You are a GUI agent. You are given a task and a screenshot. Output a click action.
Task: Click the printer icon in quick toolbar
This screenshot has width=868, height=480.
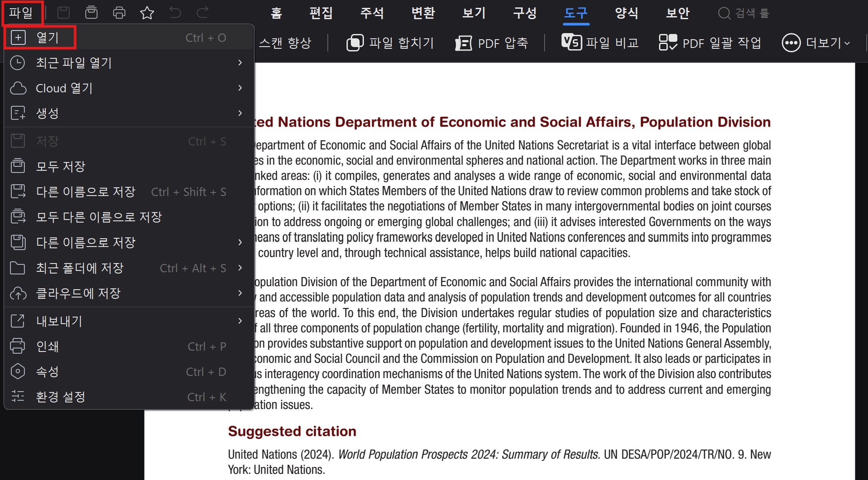(x=119, y=13)
